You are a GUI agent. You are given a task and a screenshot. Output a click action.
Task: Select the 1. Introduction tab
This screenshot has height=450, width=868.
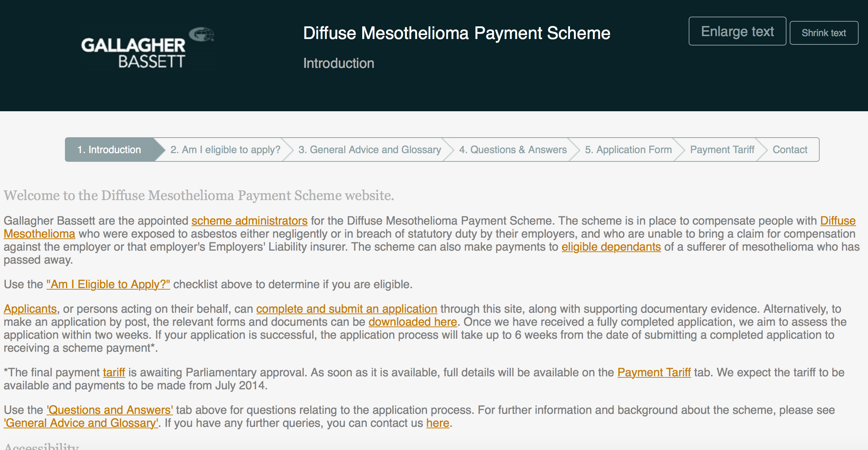pos(109,150)
